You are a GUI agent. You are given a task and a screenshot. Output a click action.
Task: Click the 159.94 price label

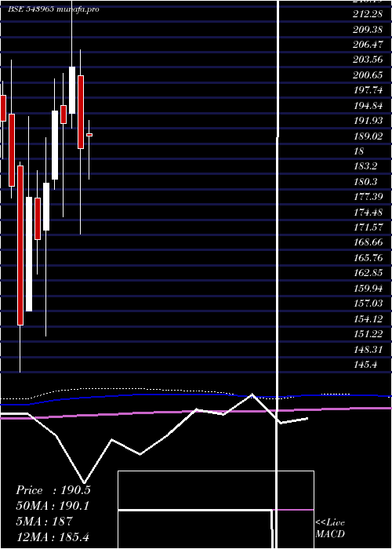tap(368, 289)
